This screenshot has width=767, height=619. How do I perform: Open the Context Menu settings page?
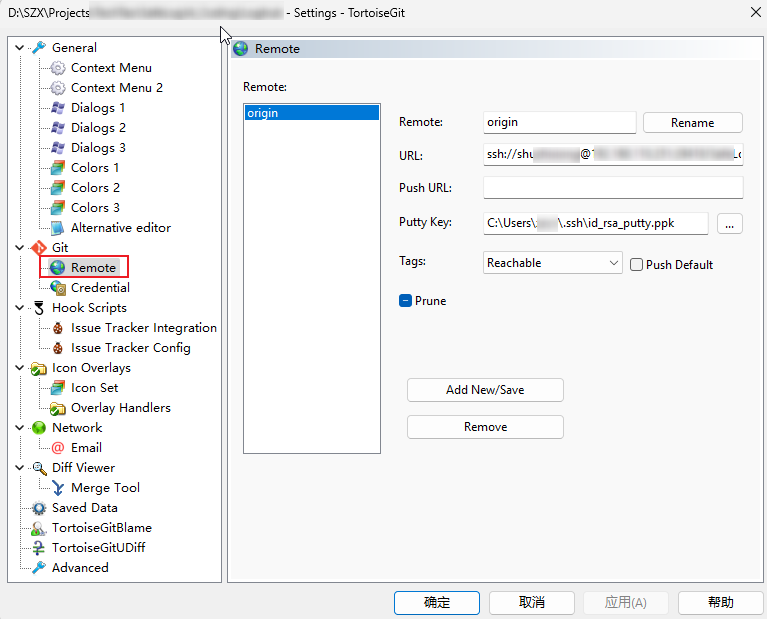(x=111, y=68)
